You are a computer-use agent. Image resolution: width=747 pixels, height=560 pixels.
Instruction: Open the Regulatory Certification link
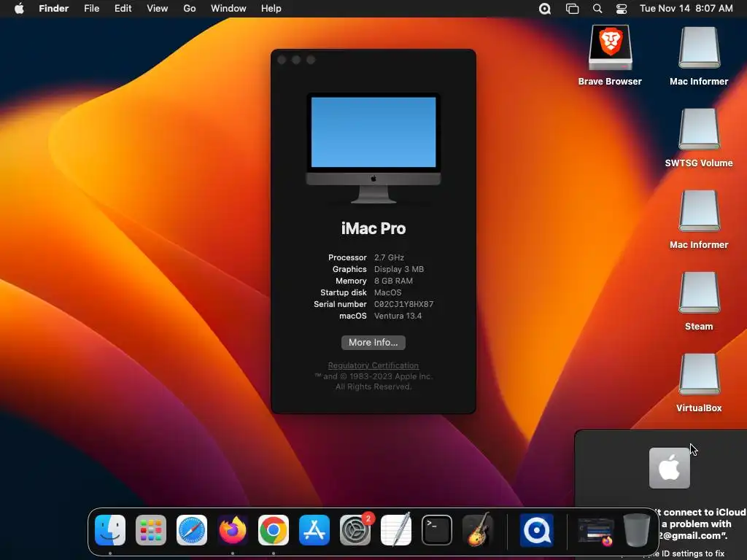[x=373, y=365]
